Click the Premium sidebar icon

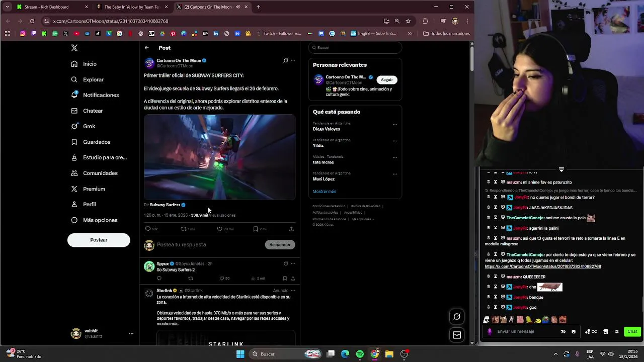74,189
